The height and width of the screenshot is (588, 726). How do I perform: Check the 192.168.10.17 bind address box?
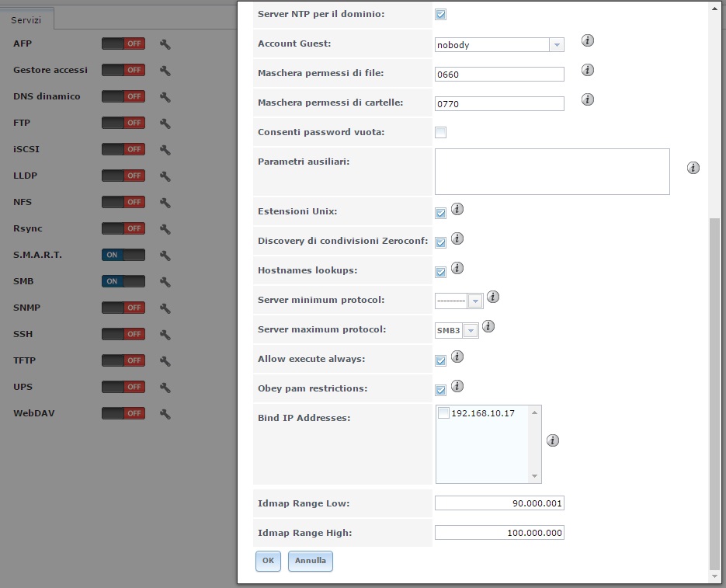click(x=443, y=413)
